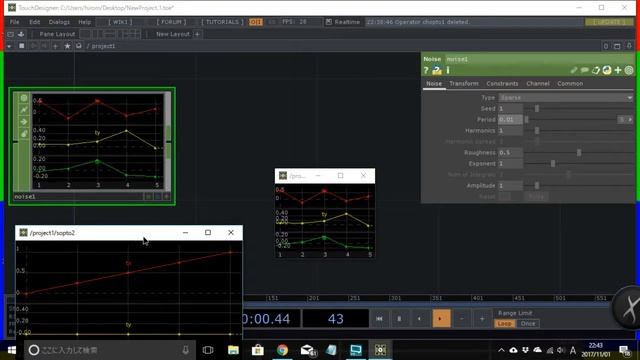Viewport: 640px width, 360px height.
Task: Open the WIKI link
Action: pyautogui.click(x=120, y=22)
